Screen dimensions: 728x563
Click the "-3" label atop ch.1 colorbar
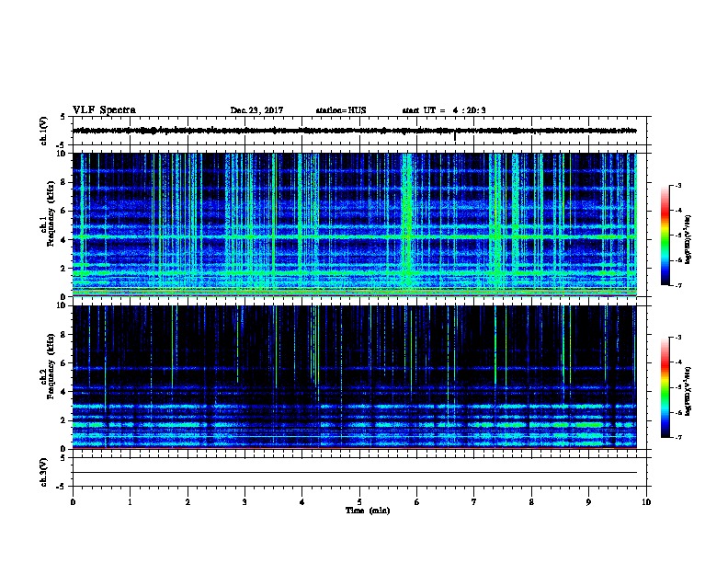677,185
